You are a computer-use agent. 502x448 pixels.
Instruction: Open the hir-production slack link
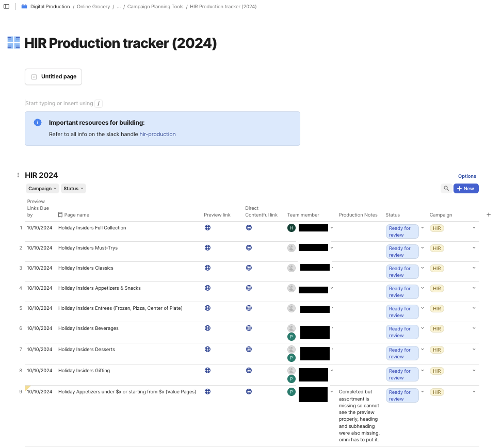pyautogui.click(x=157, y=134)
